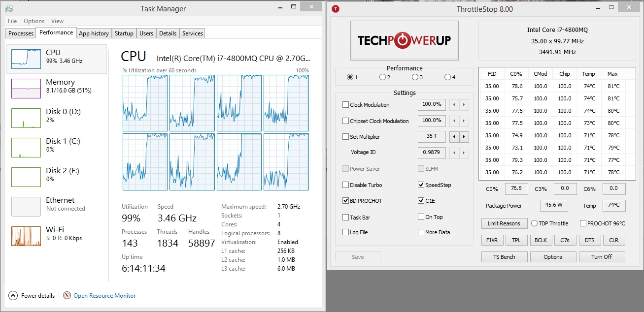Select Performance profile 2 radio button
The width and height of the screenshot is (644, 312).
click(382, 77)
